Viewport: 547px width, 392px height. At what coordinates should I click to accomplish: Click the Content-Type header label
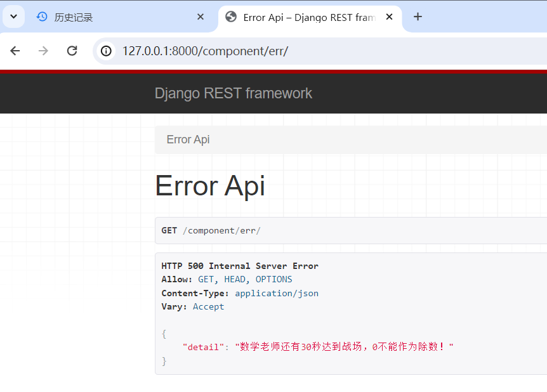pyautogui.click(x=195, y=293)
